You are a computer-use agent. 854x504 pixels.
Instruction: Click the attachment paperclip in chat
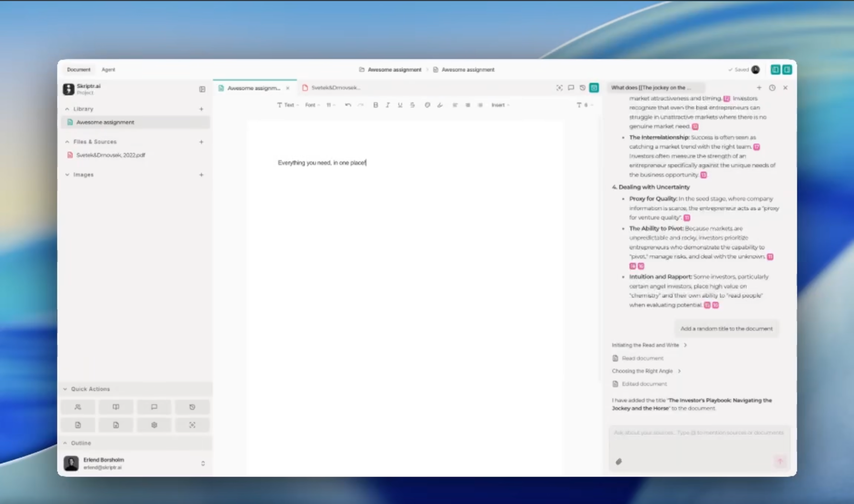[619, 462]
